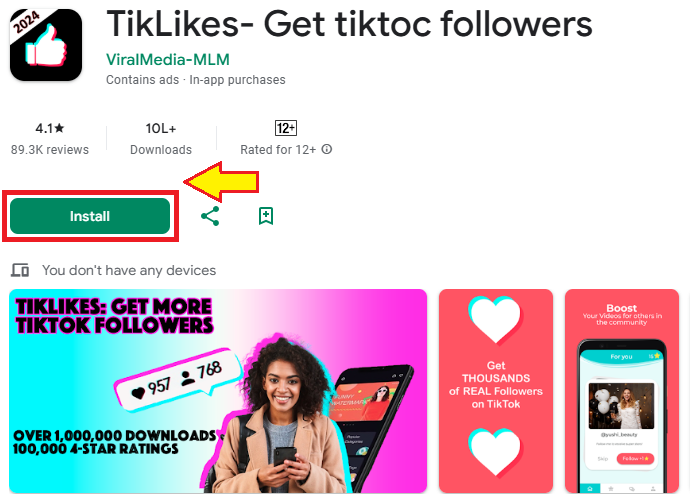Click the 12+ content rating badge
Screen dimensions: 690x498
(x=286, y=128)
